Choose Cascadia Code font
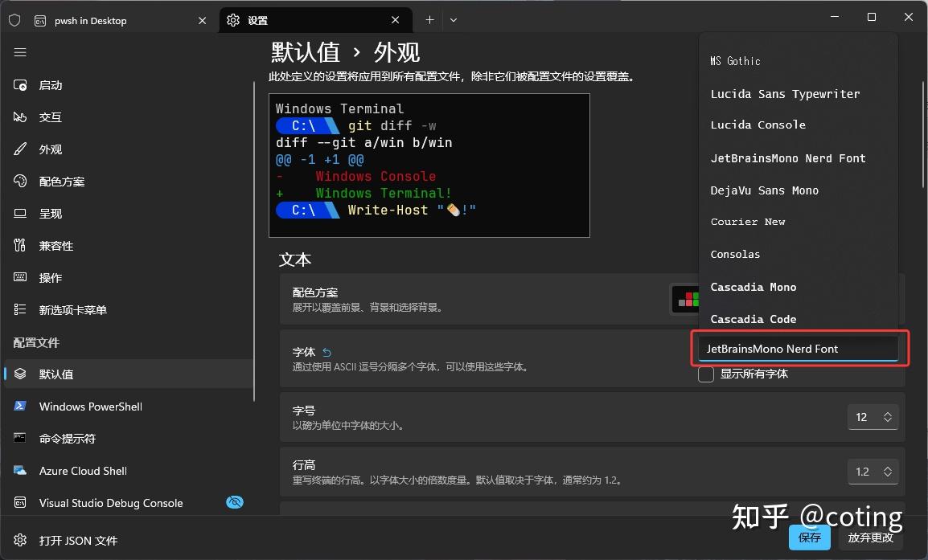The width and height of the screenshot is (928, 560). click(798, 319)
